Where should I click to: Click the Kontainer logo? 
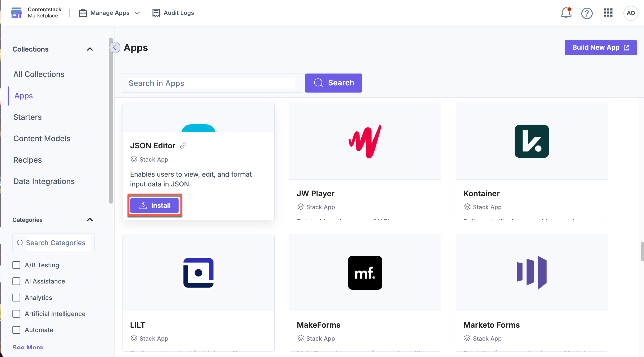click(532, 141)
